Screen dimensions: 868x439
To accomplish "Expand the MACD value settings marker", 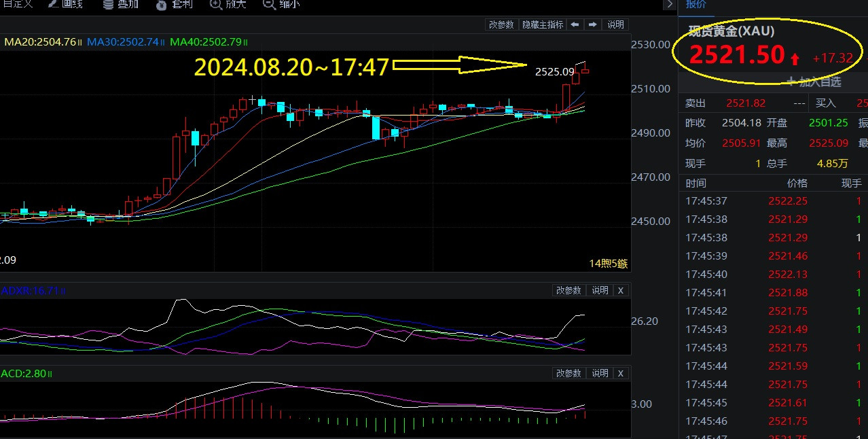I will [50, 374].
